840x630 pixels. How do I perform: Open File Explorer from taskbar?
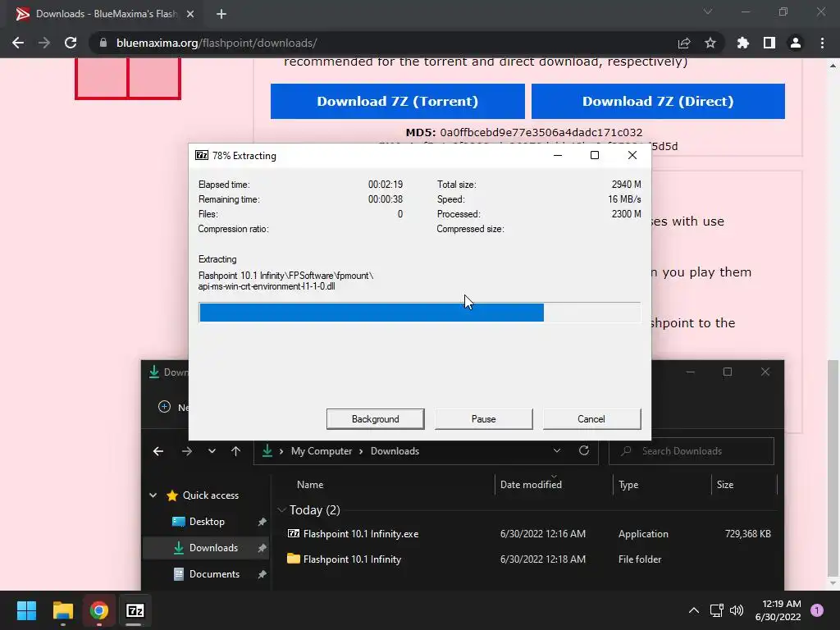(x=62, y=610)
